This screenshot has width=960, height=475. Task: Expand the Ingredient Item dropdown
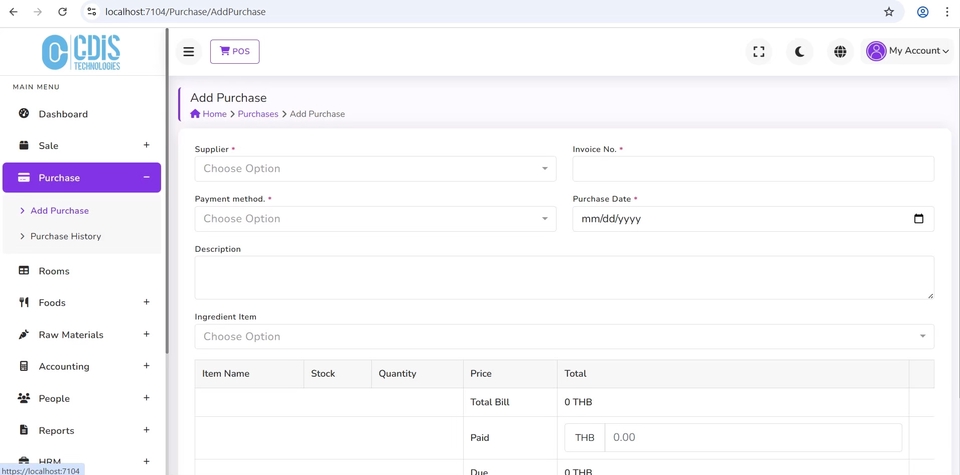pyautogui.click(x=564, y=337)
